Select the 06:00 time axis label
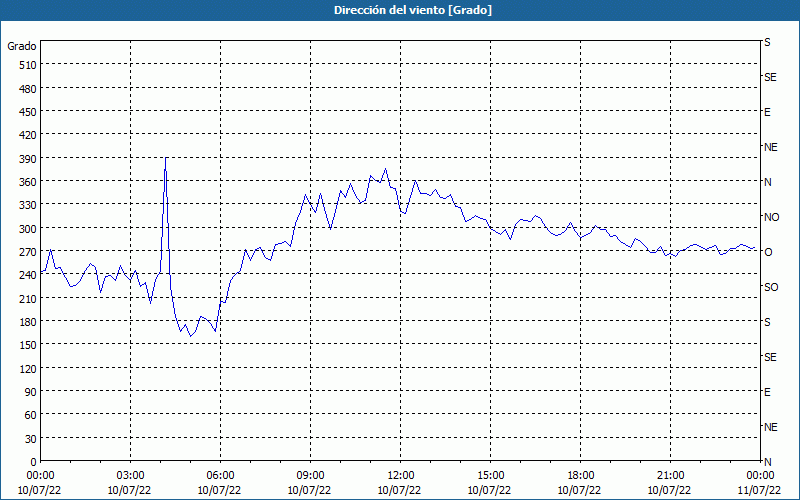The image size is (800, 500). 220,476
